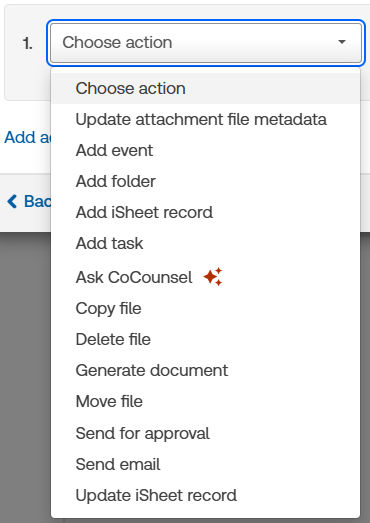Image resolution: width=370 pixels, height=523 pixels.
Task: Choose the 'Delete file' action
Action: pyautogui.click(x=206, y=339)
